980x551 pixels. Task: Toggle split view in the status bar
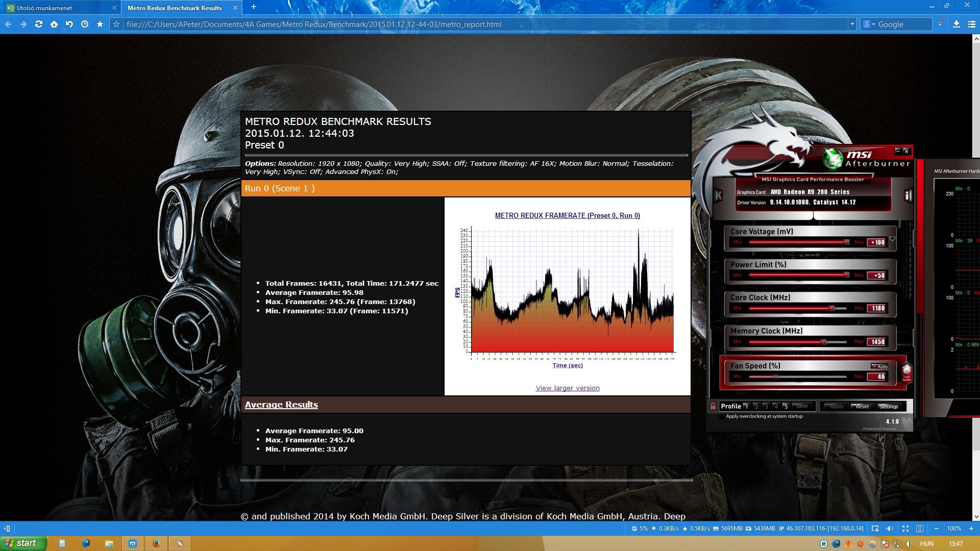tap(920, 529)
